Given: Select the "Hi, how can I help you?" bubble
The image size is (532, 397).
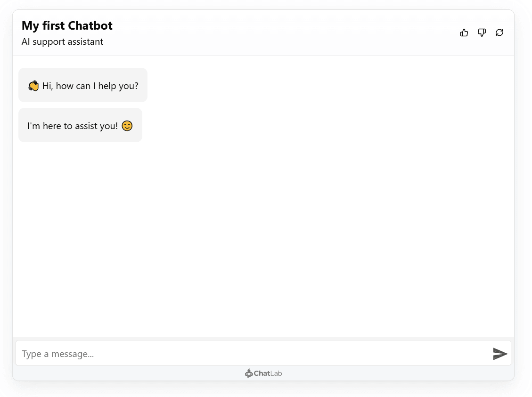Looking at the screenshot, I should point(83,85).
